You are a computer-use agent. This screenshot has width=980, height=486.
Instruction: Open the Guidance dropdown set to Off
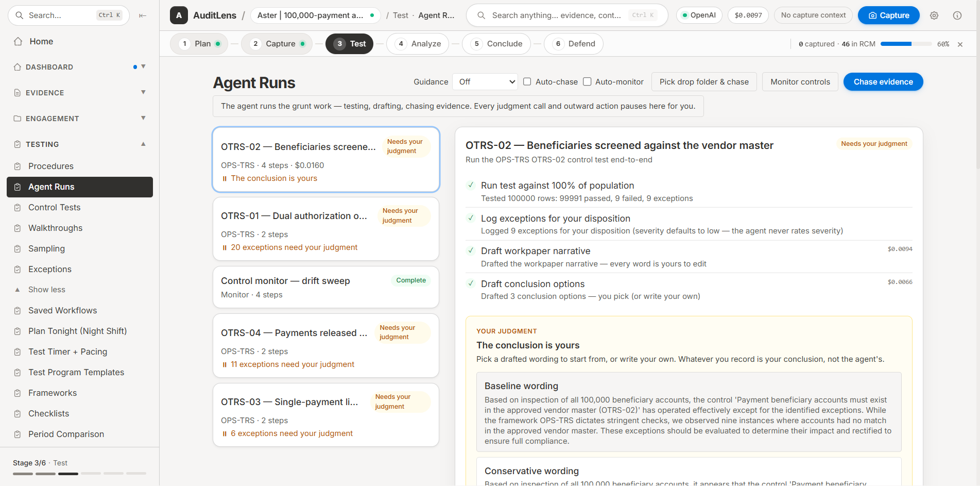[485, 81]
